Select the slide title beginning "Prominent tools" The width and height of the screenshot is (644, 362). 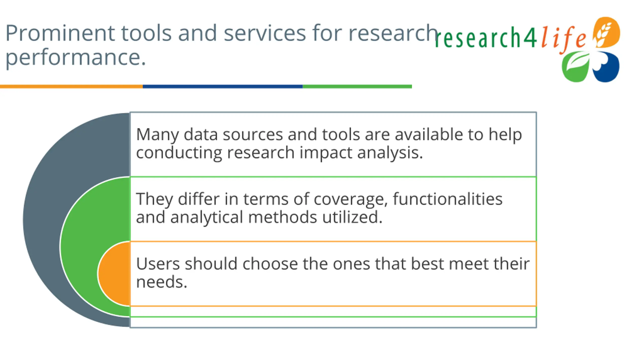tap(221, 45)
